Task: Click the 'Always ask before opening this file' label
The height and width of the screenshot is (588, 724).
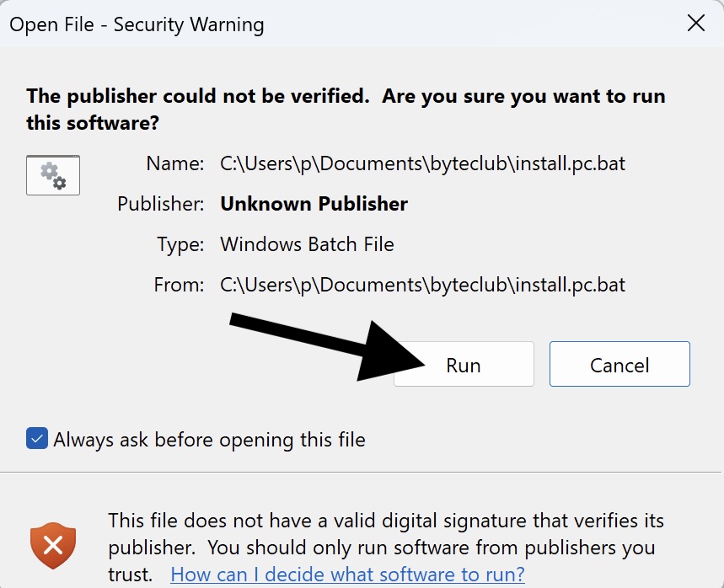Action: coord(209,440)
